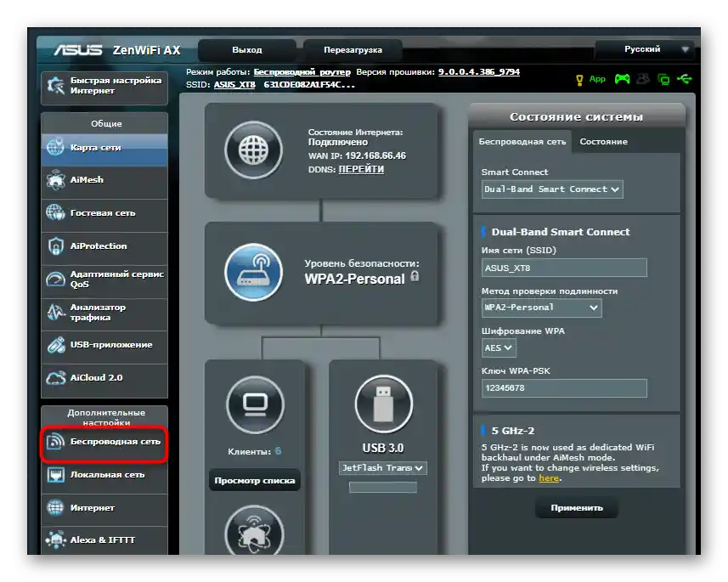Screen dimensions: 728x582
Task: Click the Alexa & IFTTT icon
Action: 56,540
